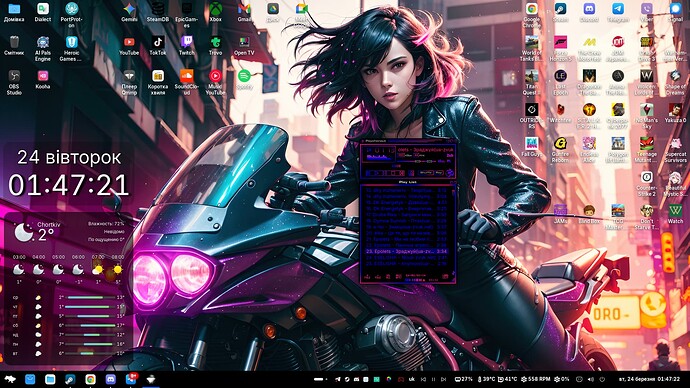Launch the Spotify desktop icon
Screen dimensions: 690x388
point(244,79)
